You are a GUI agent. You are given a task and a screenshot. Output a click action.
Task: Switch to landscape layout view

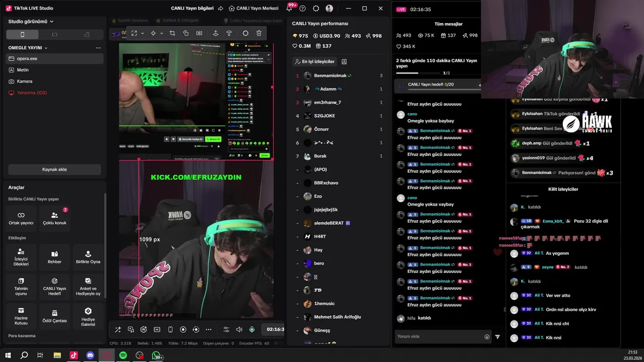click(x=54, y=34)
